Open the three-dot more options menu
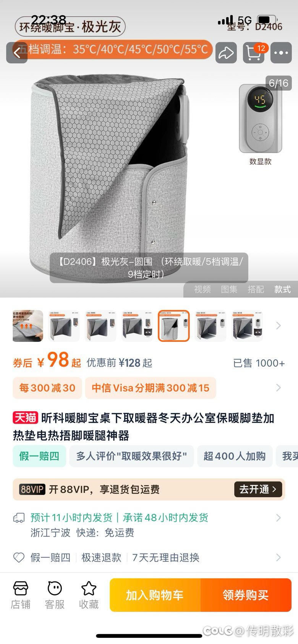 281,53
